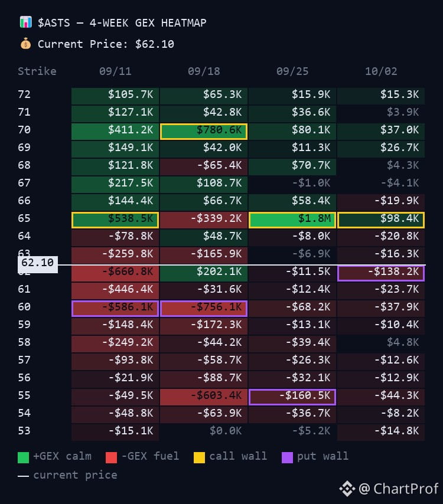
Task: Click the -$160.5K put wall cell
Action: coord(292,397)
